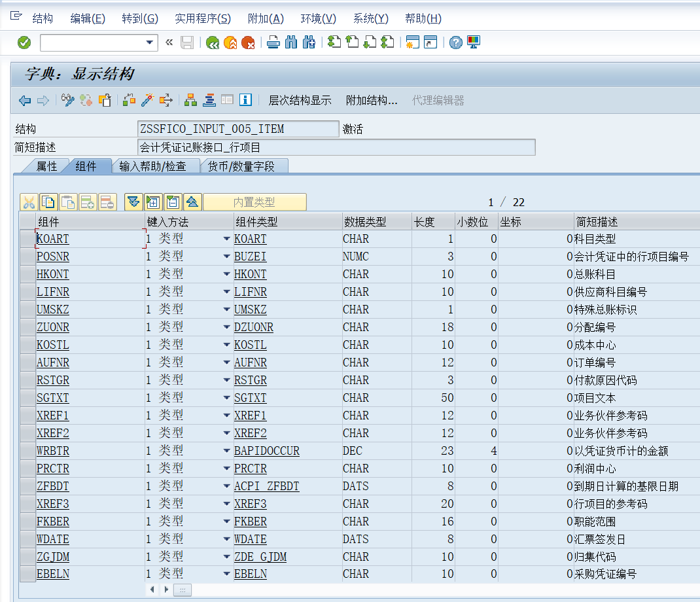
Task: Click the blue Information 'i' icon
Action: pyautogui.click(x=245, y=99)
